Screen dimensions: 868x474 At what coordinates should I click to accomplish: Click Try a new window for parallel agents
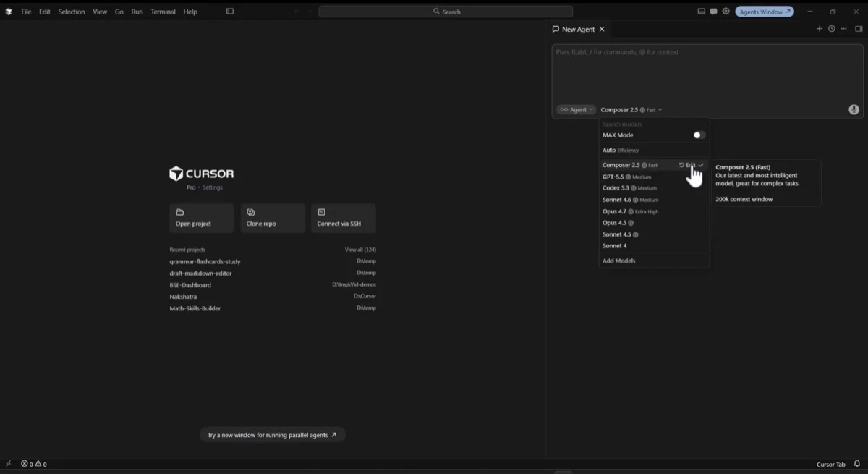click(273, 435)
